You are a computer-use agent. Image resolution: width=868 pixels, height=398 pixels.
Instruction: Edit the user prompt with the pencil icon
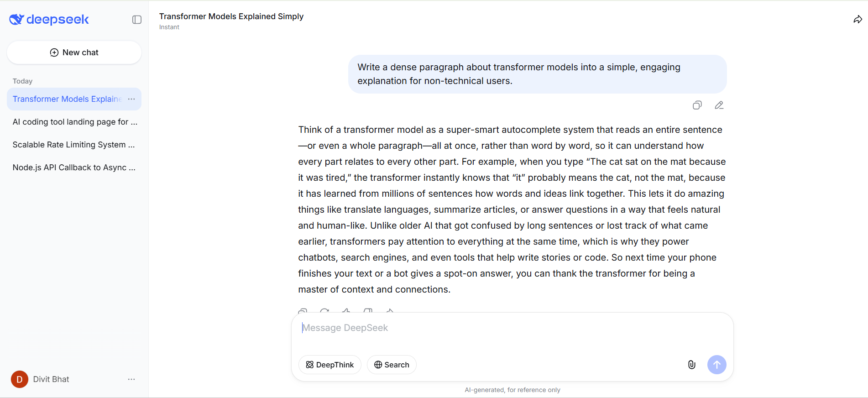pos(719,105)
